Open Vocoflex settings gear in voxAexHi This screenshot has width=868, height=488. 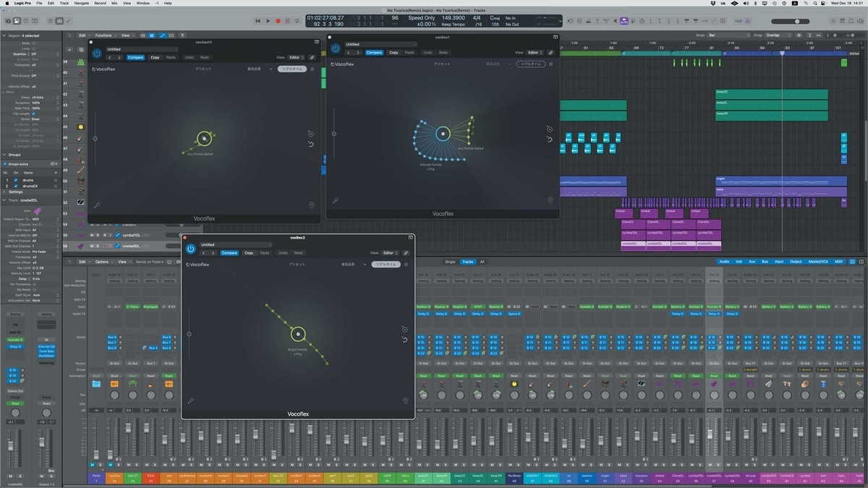[x=312, y=69]
